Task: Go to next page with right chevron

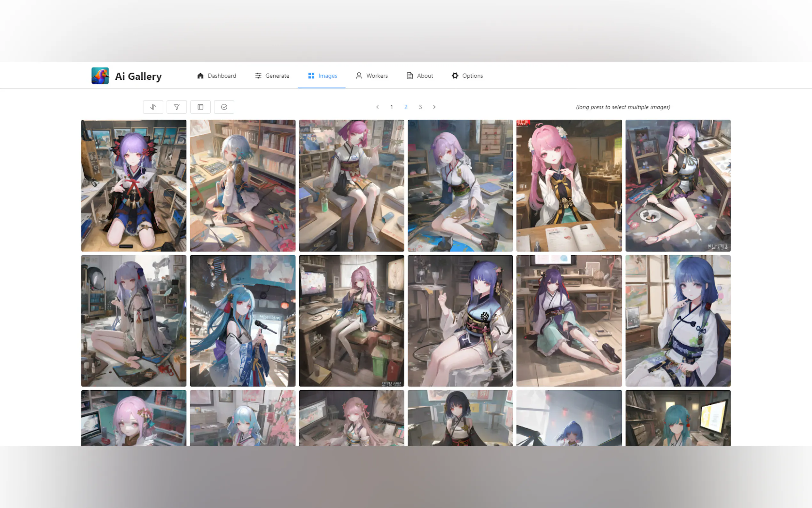Action: click(434, 107)
